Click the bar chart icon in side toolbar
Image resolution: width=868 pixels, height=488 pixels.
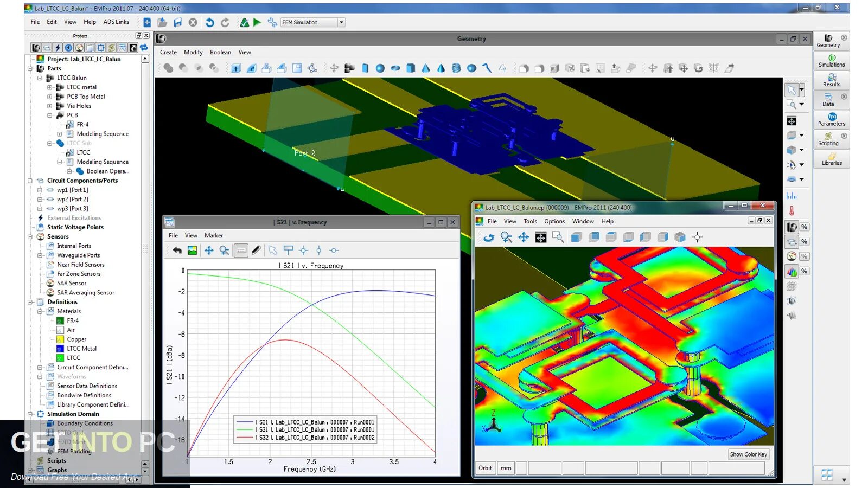(792, 196)
